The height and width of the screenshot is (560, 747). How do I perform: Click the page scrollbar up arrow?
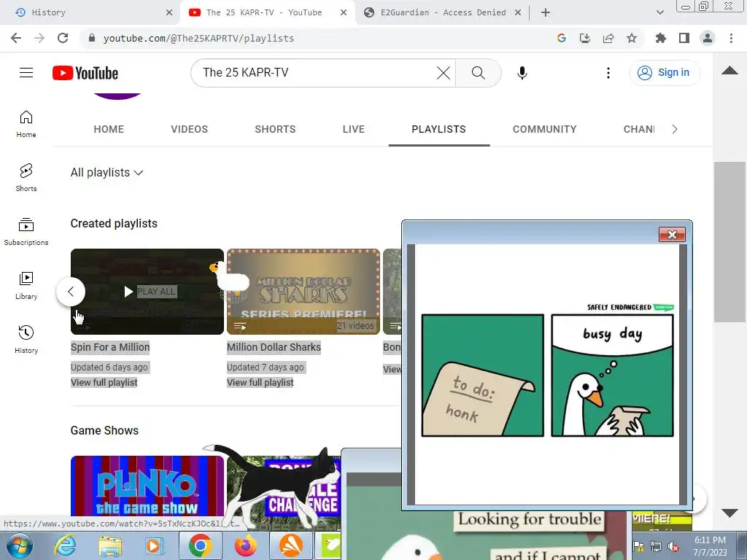(x=729, y=71)
